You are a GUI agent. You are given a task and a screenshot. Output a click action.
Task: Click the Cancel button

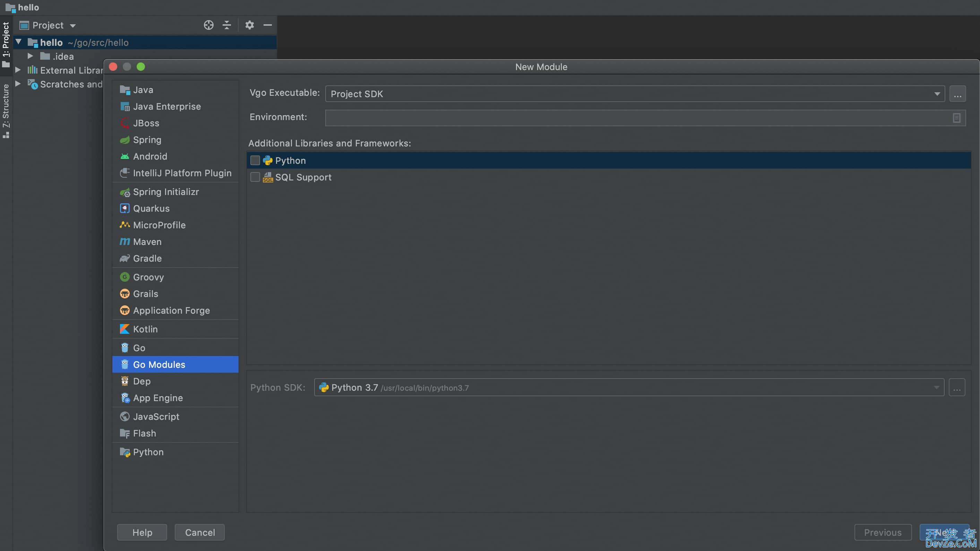(200, 532)
